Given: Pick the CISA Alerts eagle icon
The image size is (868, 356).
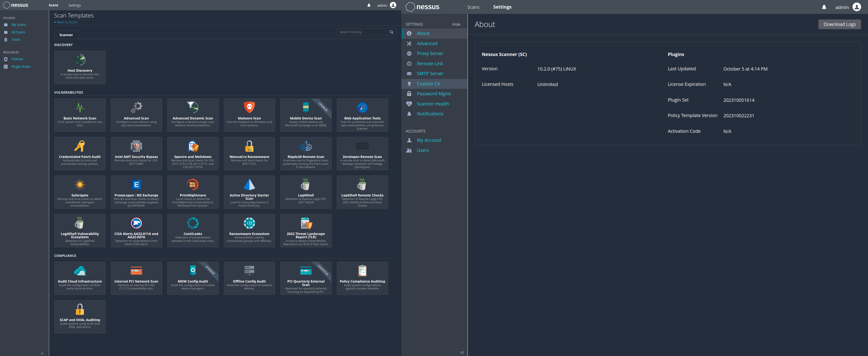Looking at the screenshot, I should click(136, 223).
